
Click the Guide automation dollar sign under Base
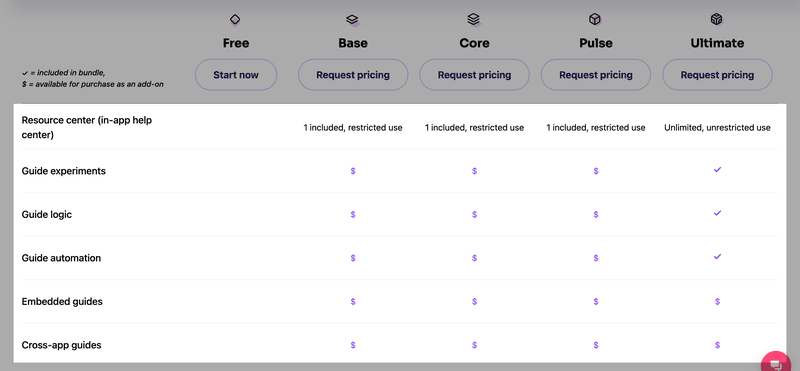353,258
